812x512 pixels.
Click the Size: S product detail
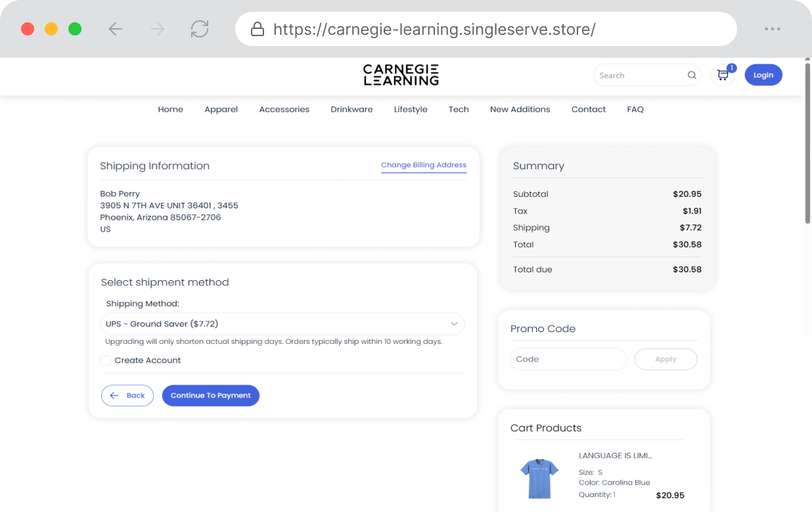(x=591, y=473)
